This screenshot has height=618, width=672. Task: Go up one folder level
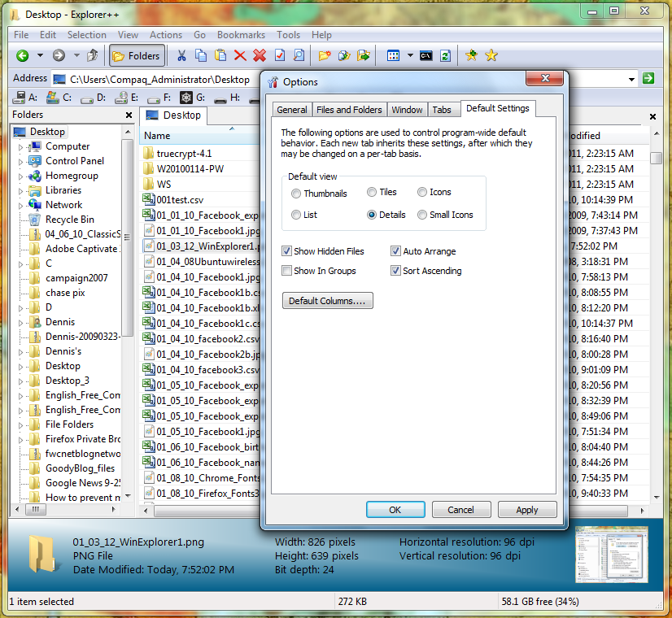pyautogui.click(x=93, y=55)
